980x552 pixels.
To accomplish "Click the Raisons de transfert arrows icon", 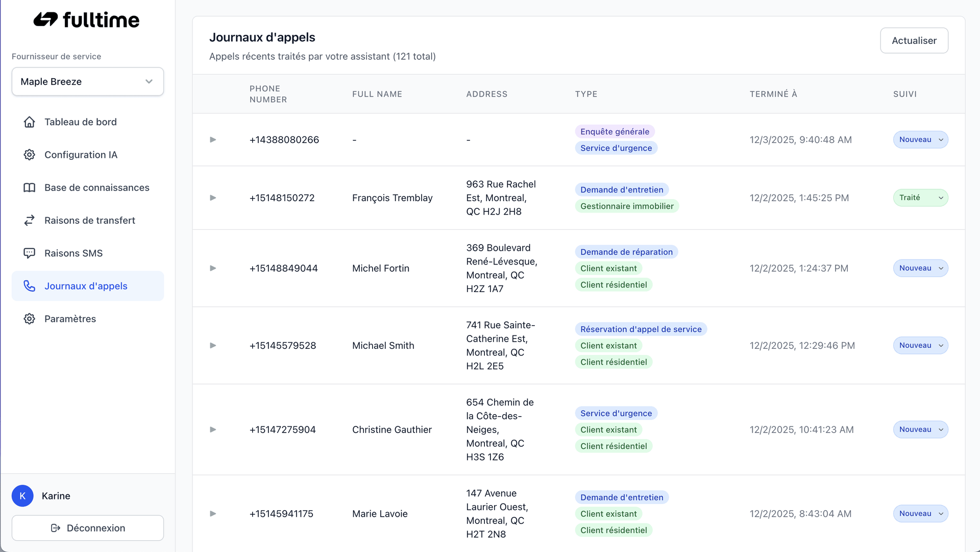I will coord(30,221).
